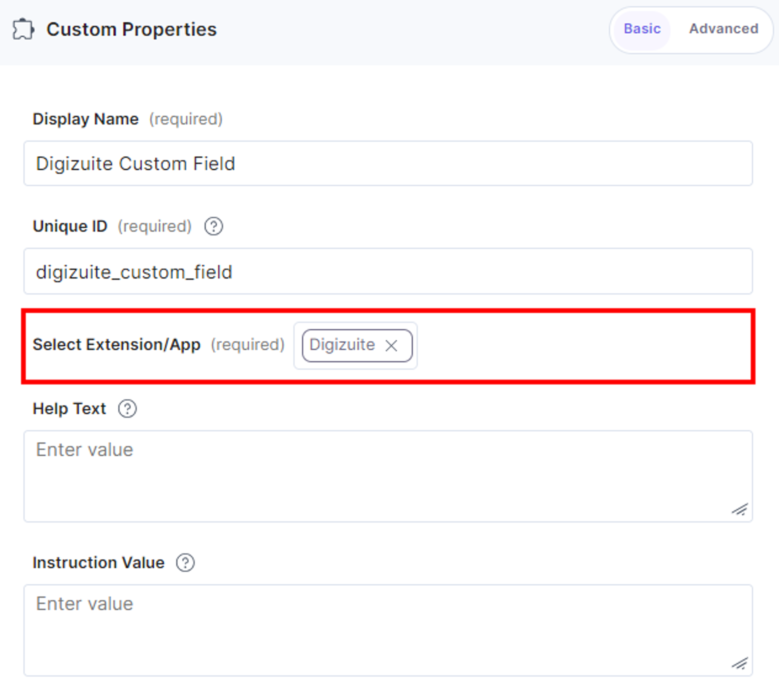Image resolution: width=779 pixels, height=700 pixels.
Task: Click the Custom Properties puzzle icon
Action: click(x=23, y=29)
